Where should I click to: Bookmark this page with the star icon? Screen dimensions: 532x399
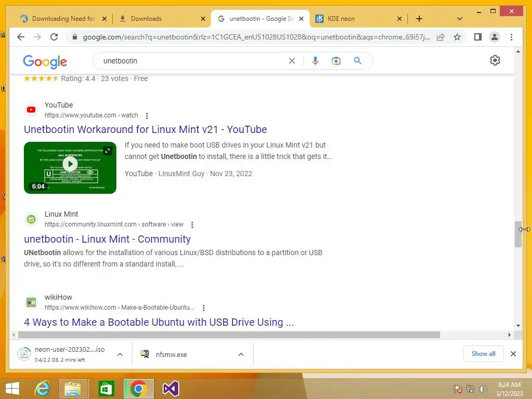pos(457,37)
